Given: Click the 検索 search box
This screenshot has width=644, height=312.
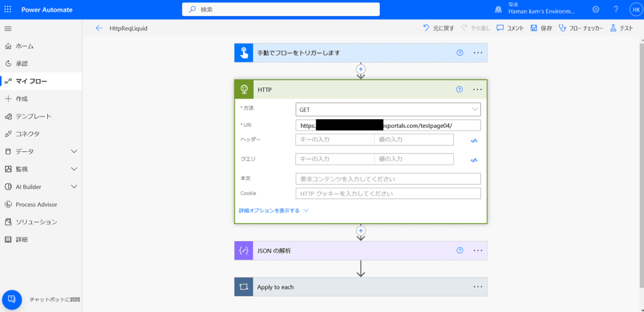Looking at the screenshot, I should coord(281,10).
